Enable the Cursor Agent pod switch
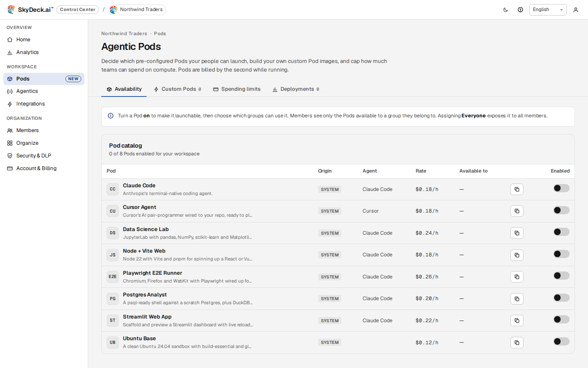 pos(561,210)
